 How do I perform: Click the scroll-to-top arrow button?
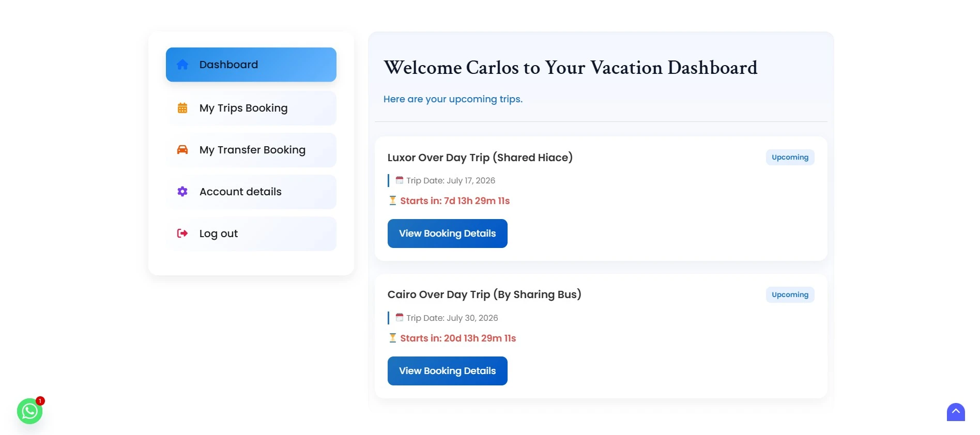pos(956,412)
